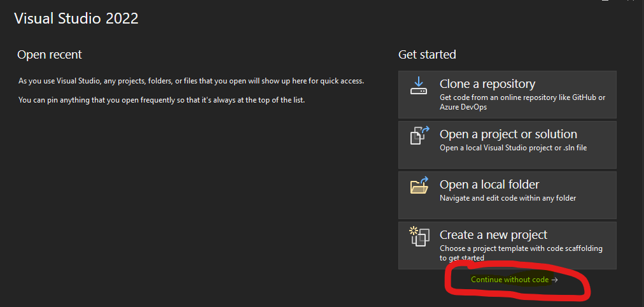The height and width of the screenshot is (307, 644).
Task: Click the Clone a repository download icon
Action: 419,85
